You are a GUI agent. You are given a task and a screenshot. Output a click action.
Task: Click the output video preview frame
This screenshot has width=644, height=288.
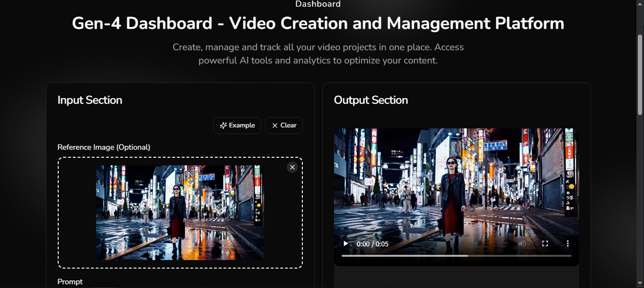tap(456, 185)
